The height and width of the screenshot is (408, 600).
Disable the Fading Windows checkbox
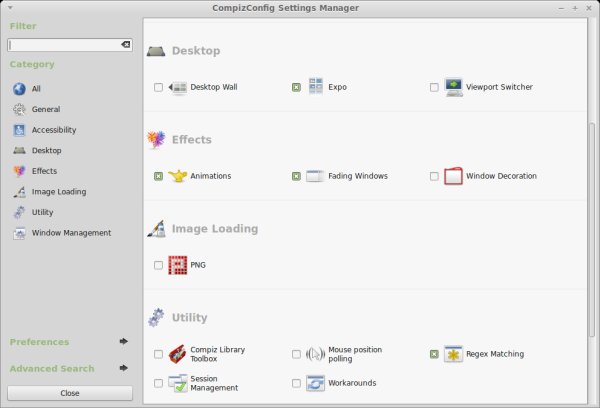pos(296,176)
